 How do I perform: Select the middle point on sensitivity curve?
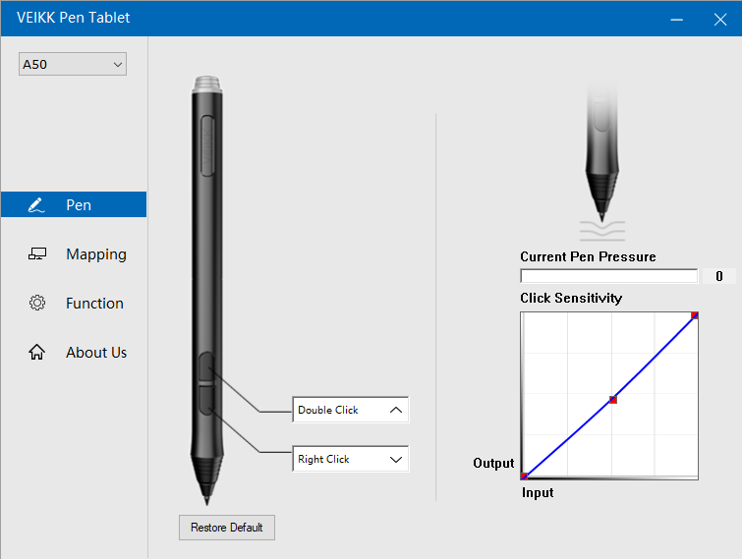612,400
